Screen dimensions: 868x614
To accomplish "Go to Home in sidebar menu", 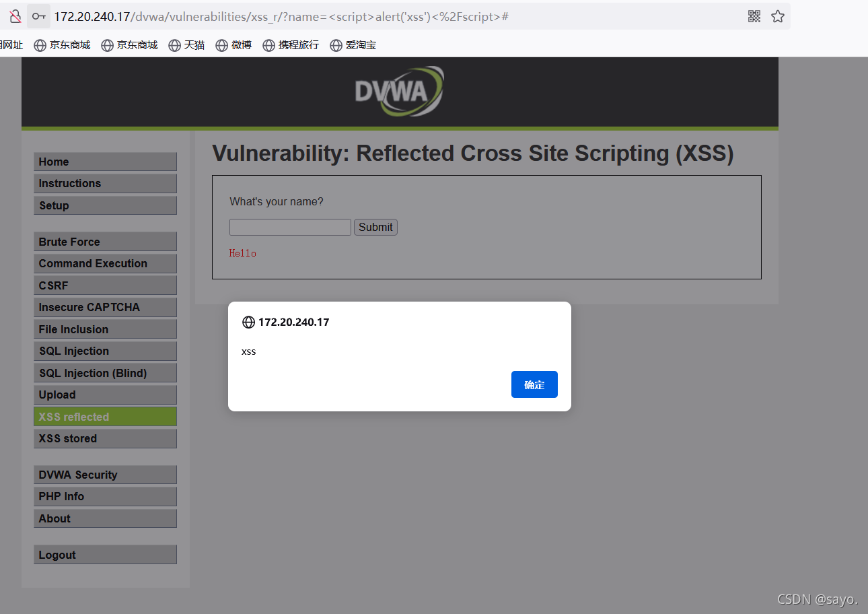I will (x=105, y=162).
